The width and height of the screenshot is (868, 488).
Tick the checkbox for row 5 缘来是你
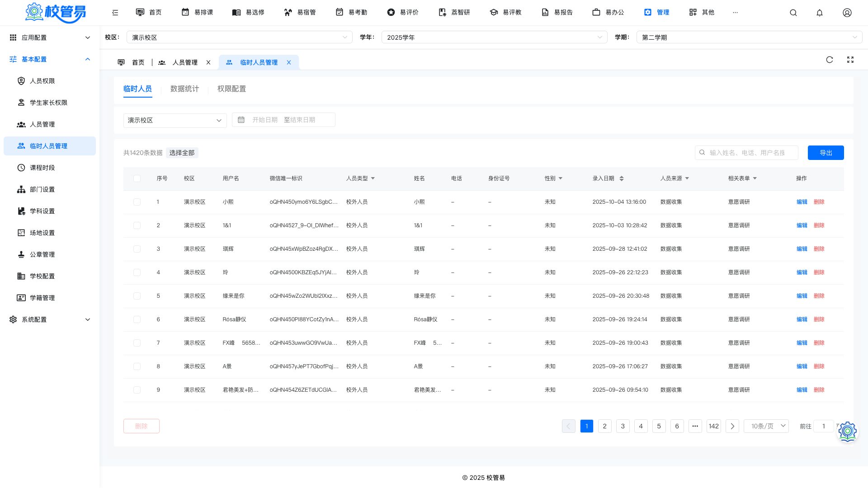tap(137, 296)
